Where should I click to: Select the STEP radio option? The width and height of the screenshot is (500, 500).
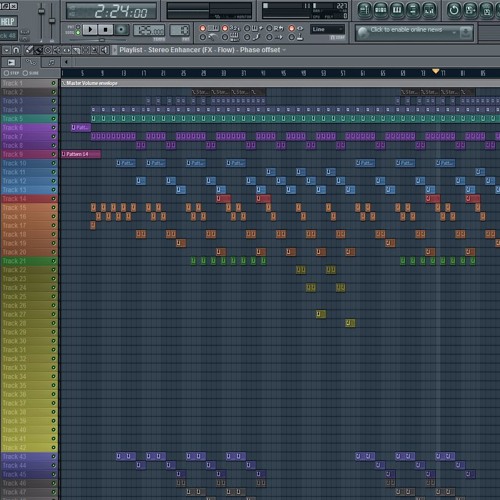[6, 73]
